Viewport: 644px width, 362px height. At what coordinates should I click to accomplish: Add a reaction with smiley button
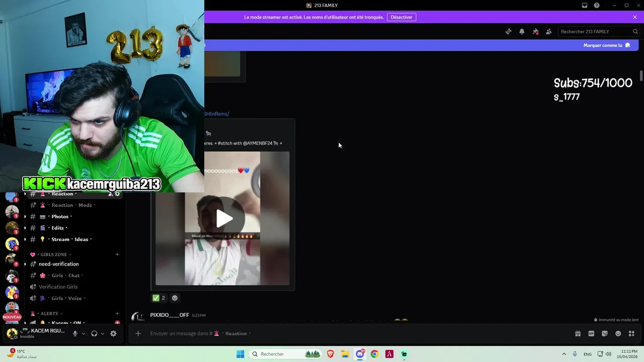point(175,298)
